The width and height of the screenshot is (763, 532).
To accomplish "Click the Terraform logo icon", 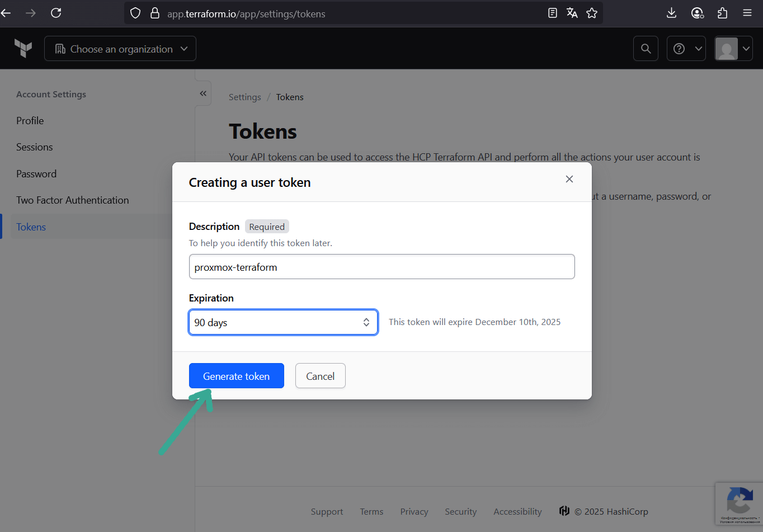I will pyautogui.click(x=23, y=49).
